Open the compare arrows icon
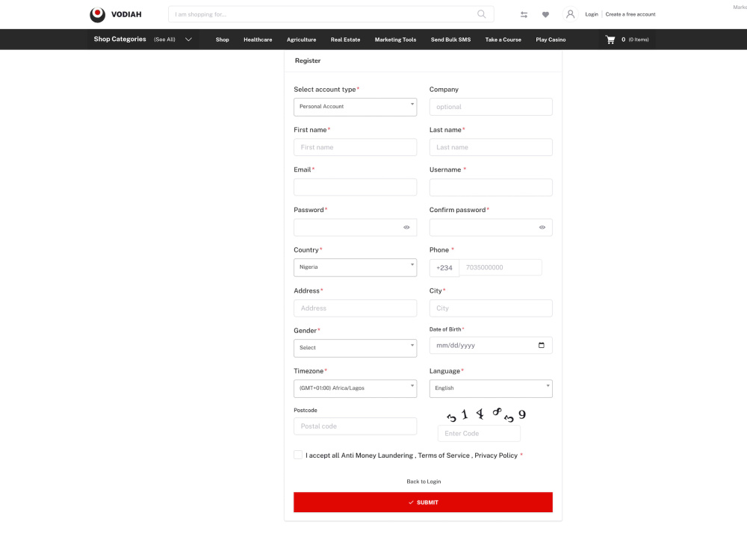The image size is (747, 560). coord(524,15)
